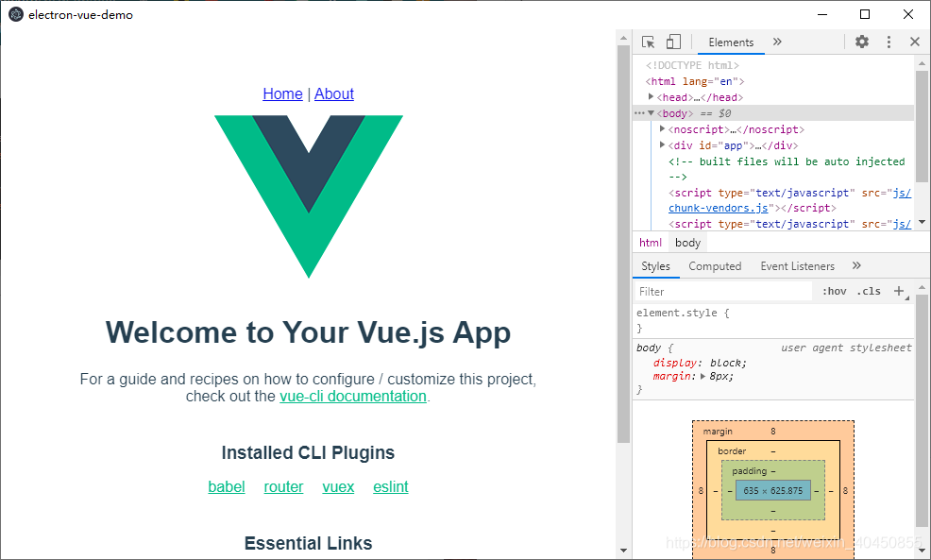Viewport: 931px width, 560px height.
Task: Open the vue-cli documentation link
Action: tap(353, 396)
